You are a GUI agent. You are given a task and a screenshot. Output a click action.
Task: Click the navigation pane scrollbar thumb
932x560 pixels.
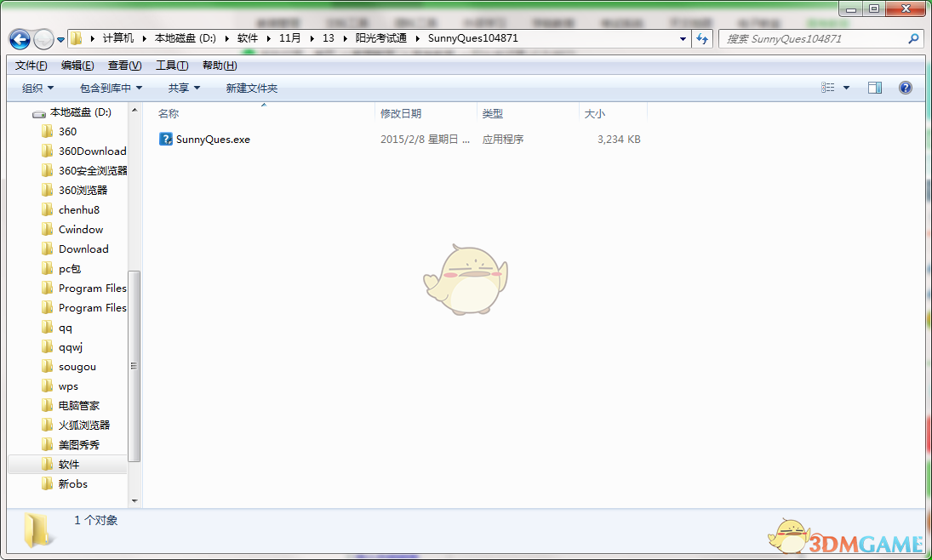pos(134,366)
